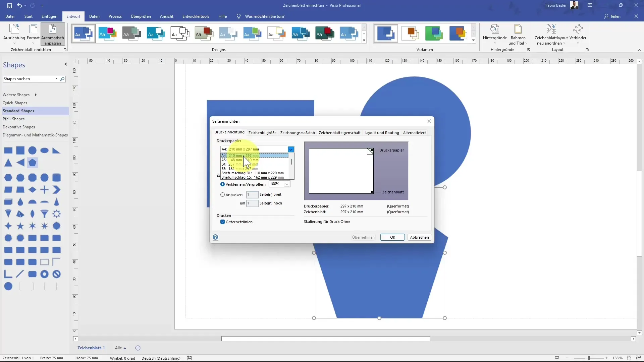Open Zeichenblatt einrichten dialog launcher
Screen dimensions: 644x362
click(x=65, y=50)
